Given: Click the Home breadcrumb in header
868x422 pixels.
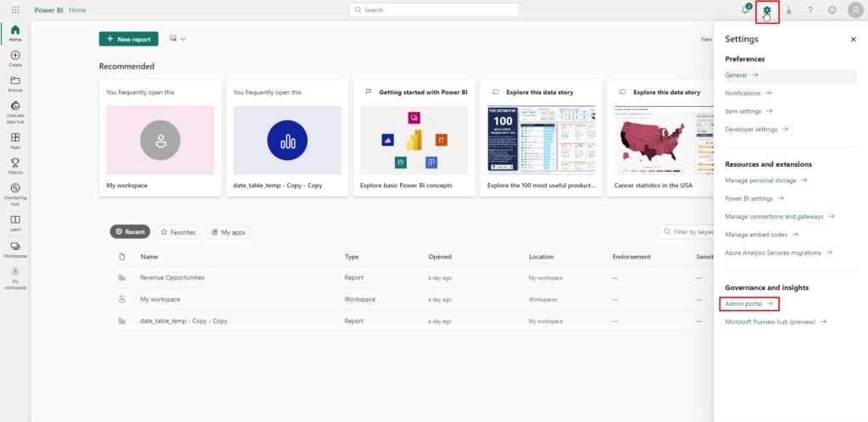Looking at the screenshot, I should pyautogui.click(x=77, y=10).
